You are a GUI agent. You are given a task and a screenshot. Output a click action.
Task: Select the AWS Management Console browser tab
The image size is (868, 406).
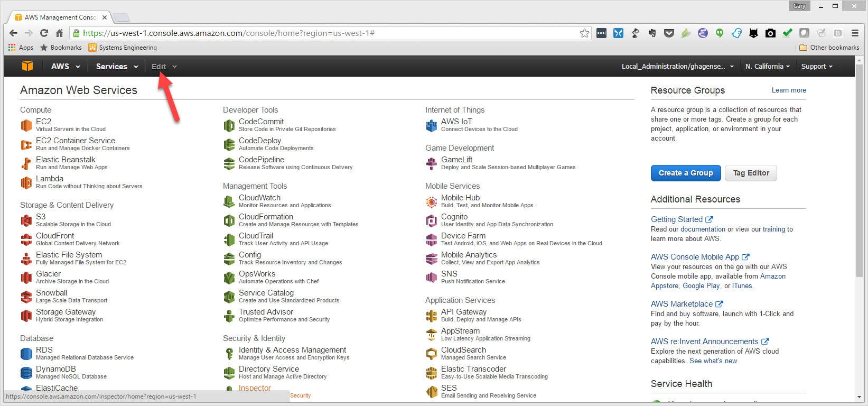tap(61, 17)
